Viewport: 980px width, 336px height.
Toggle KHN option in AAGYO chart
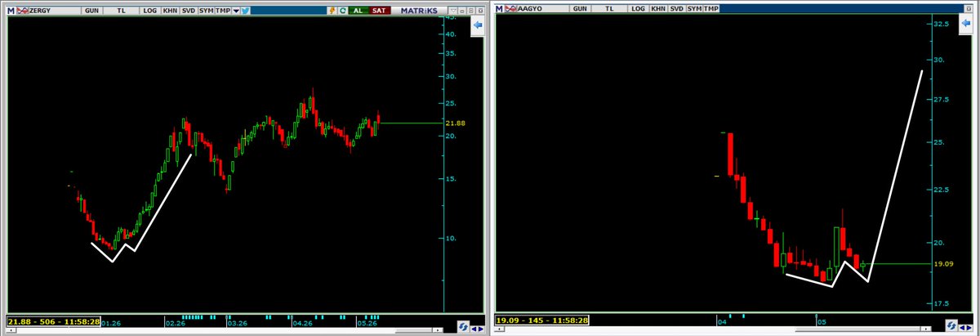tap(658, 8)
